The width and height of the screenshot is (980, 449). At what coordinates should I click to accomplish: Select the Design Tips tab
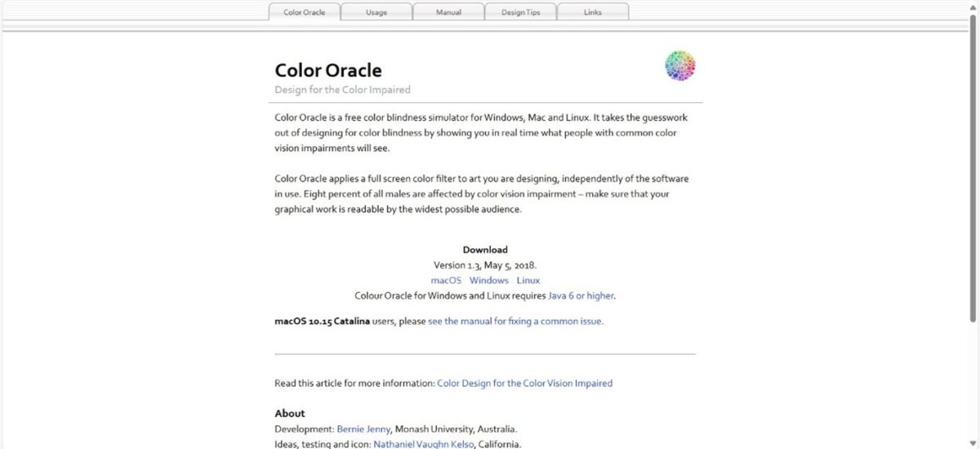pyautogui.click(x=520, y=12)
